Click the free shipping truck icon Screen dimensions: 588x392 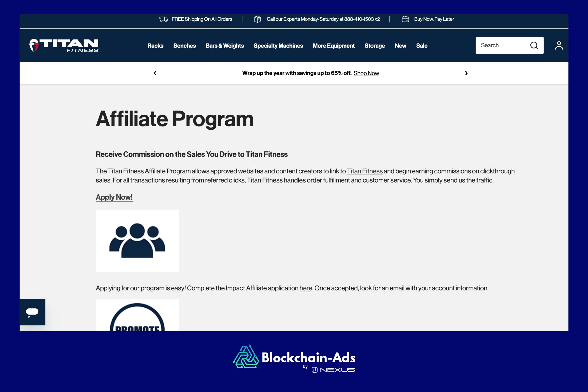click(x=163, y=19)
